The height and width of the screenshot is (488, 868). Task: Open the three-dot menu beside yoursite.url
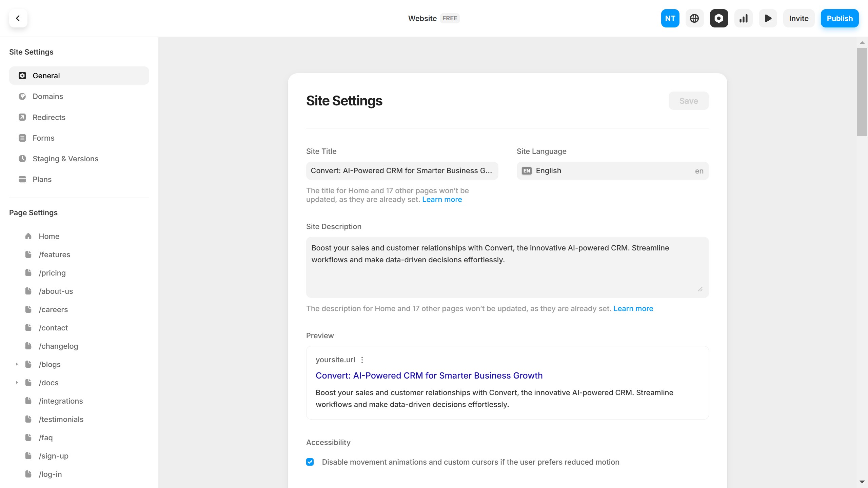click(x=362, y=360)
